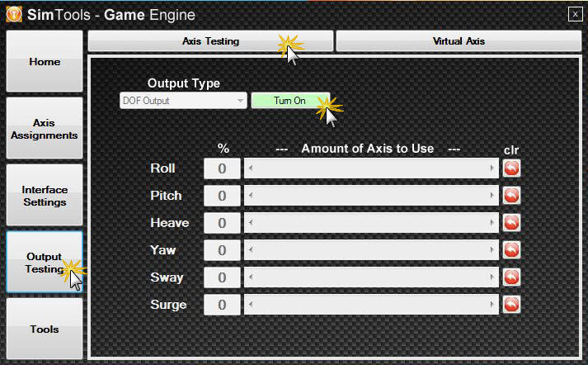Click the Yaw percent input field

222,250
